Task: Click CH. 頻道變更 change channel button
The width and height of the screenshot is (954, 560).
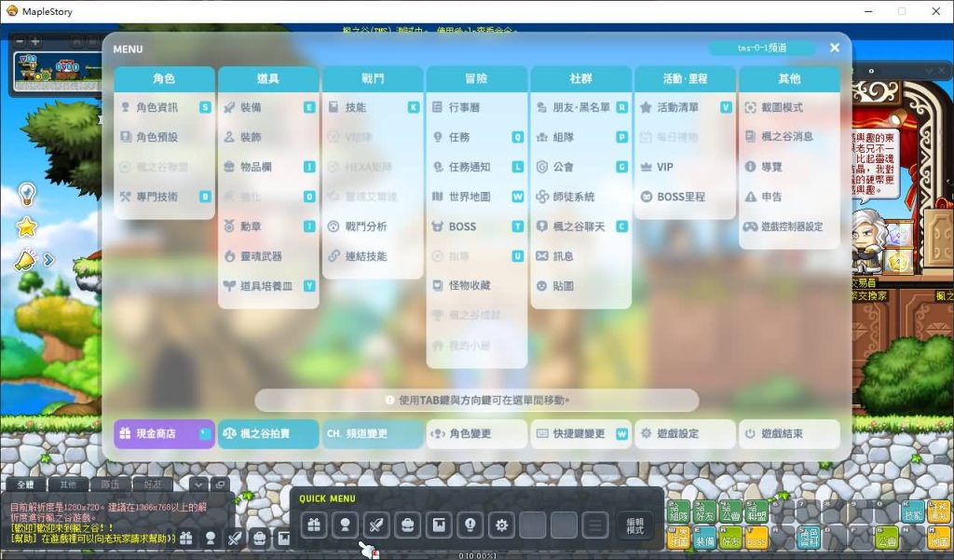Action: [373, 434]
